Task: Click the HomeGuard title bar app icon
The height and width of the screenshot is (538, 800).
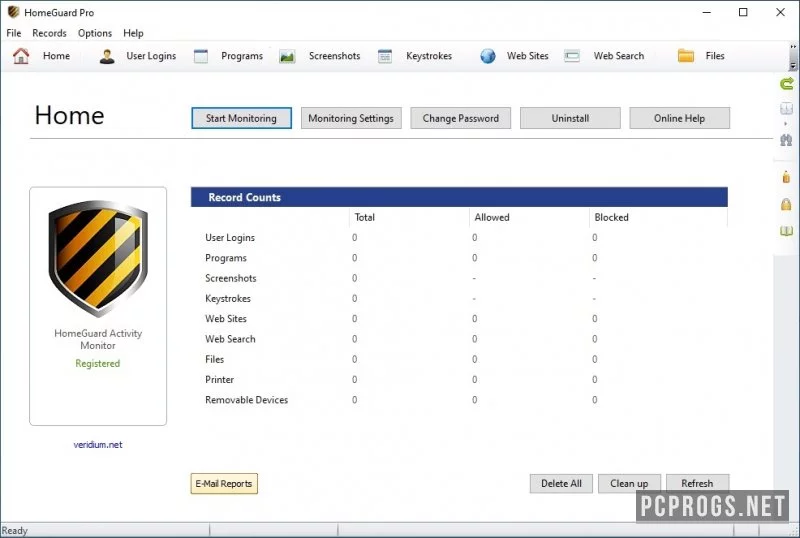Action: [x=13, y=12]
